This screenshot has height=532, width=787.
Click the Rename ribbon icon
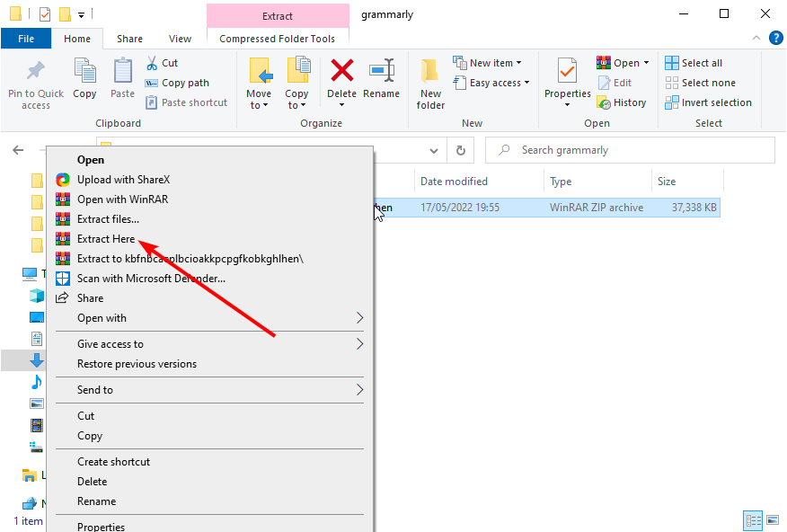[x=382, y=71]
